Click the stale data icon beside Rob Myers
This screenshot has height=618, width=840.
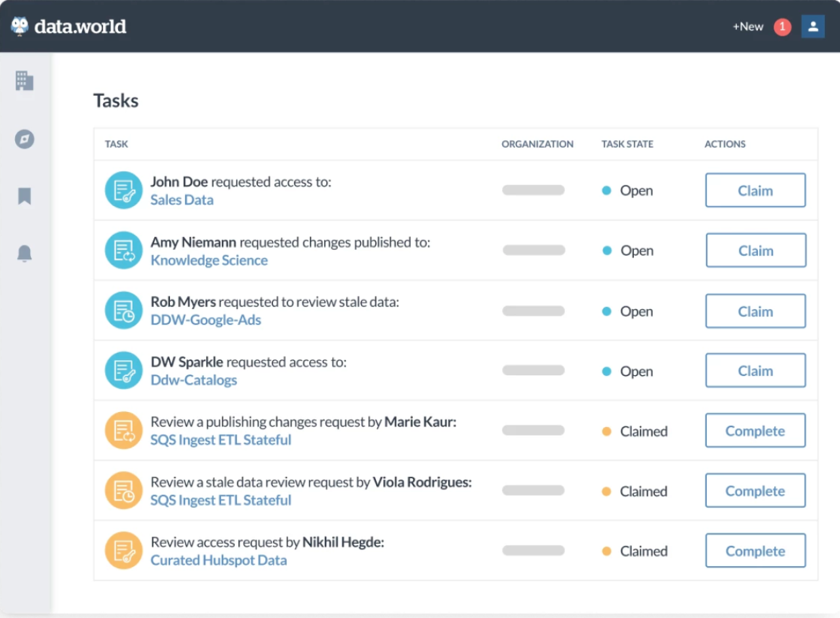coord(123,310)
